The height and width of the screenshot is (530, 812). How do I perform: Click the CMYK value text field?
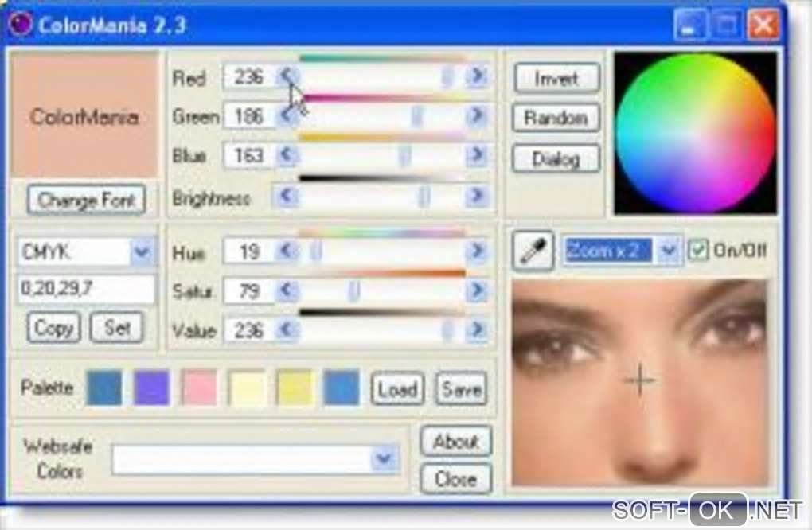87,289
